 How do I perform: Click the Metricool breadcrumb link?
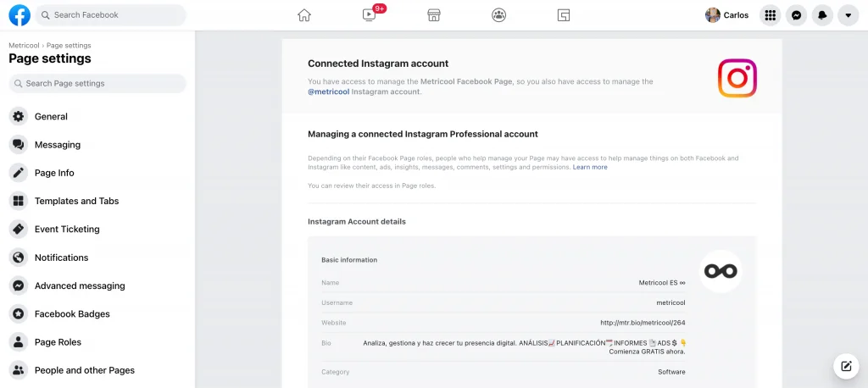24,46
